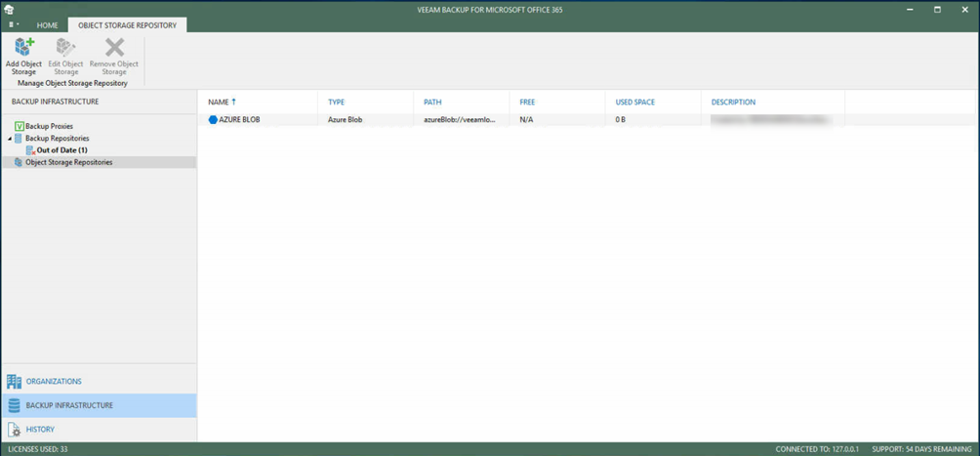The width and height of the screenshot is (980, 456).
Task: Click the Backup Infrastructure database icon
Action: [x=14, y=405]
